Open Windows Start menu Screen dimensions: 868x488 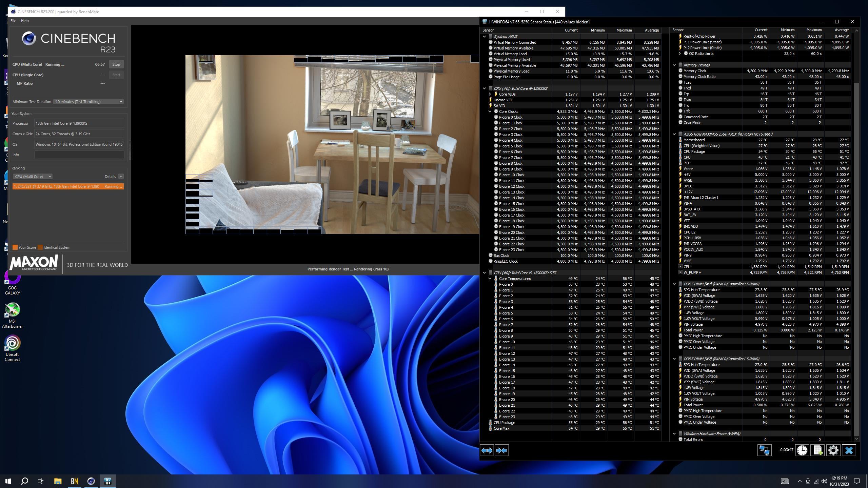coord(8,481)
